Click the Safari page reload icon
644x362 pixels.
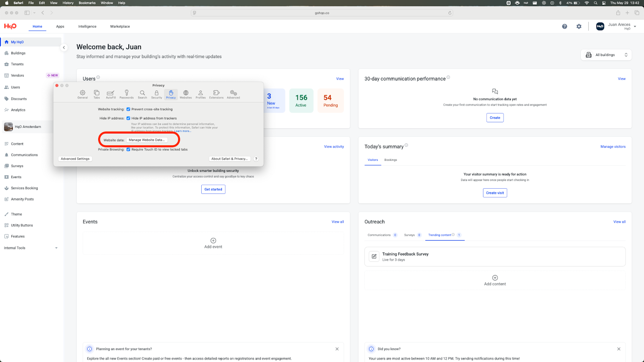[450, 13]
